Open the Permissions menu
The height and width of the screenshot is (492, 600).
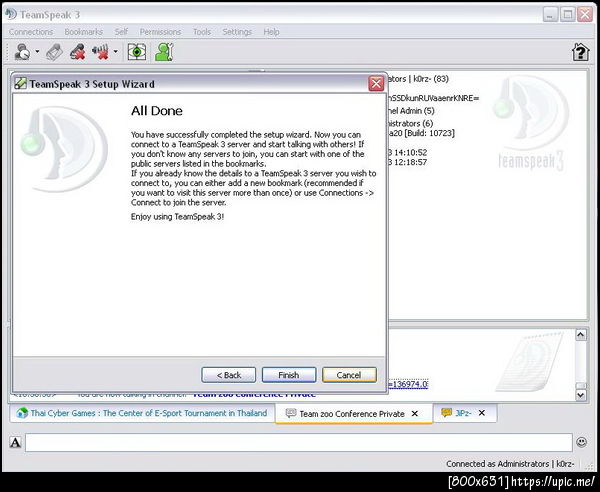click(160, 32)
